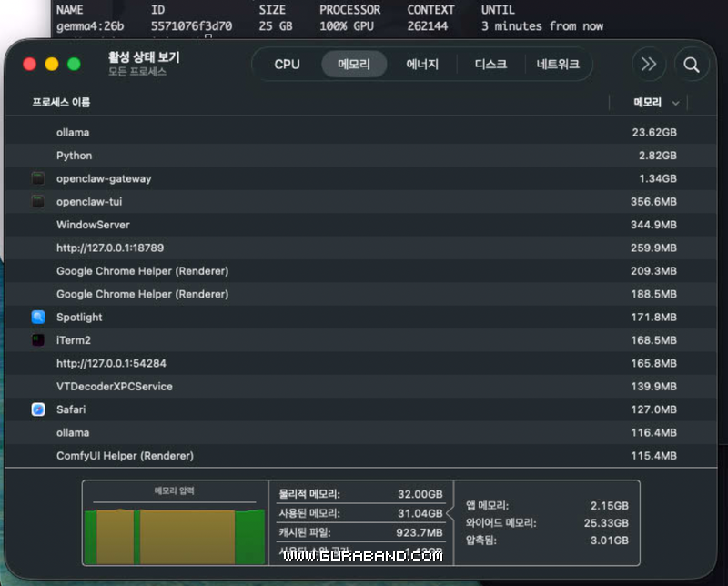Select the 메모리 tab
This screenshot has height=586, width=728.
pyautogui.click(x=354, y=65)
